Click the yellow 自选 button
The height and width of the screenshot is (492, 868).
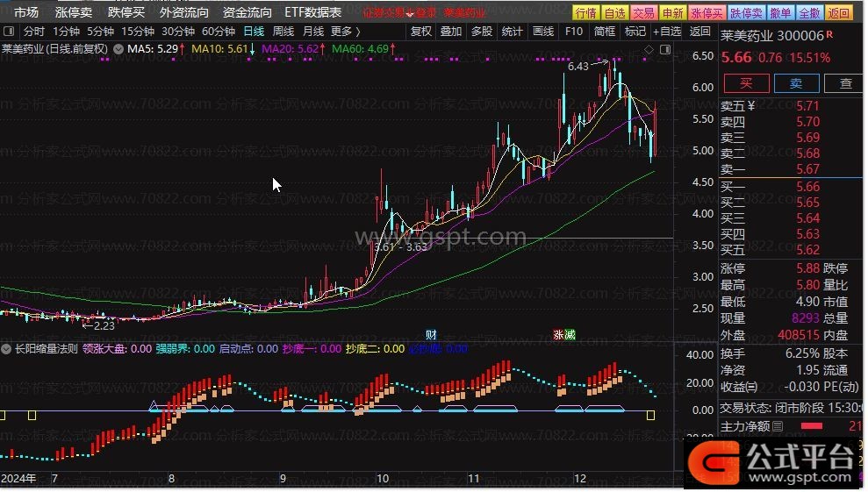click(x=615, y=13)
